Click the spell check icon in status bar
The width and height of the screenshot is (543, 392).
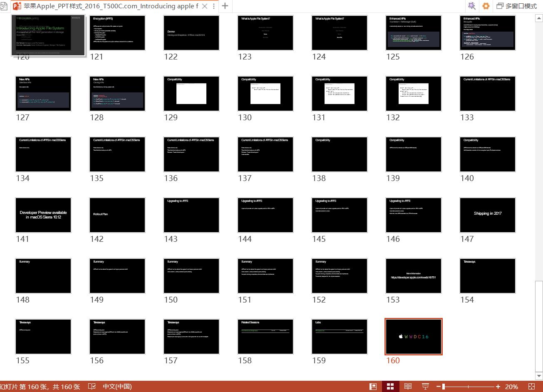tap(92, 387)
